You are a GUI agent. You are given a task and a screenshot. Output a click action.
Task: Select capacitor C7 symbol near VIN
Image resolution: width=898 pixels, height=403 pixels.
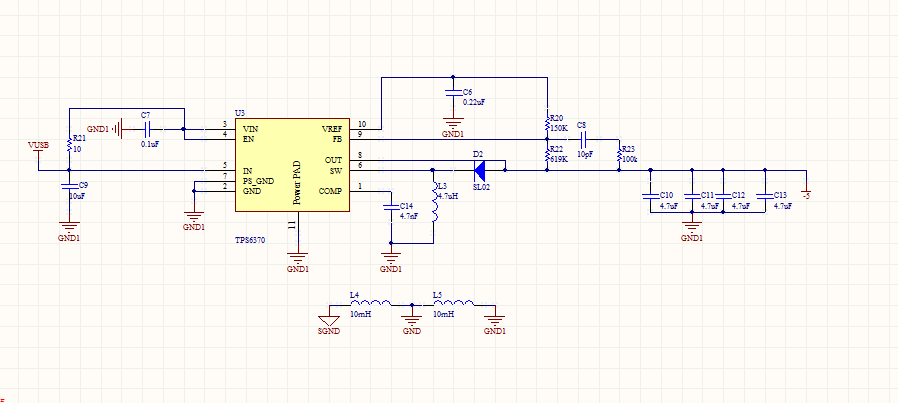tap(147, 129)
